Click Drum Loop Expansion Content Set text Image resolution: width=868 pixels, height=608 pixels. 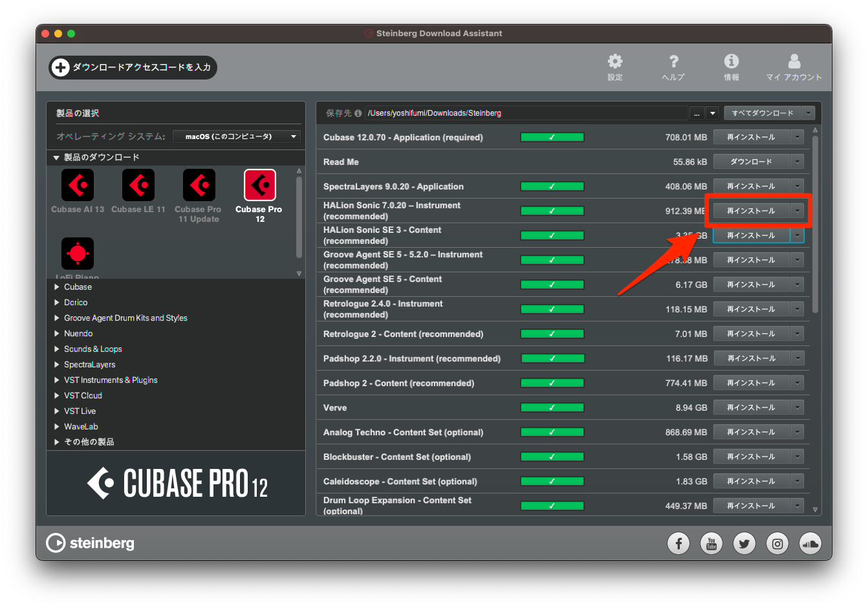coord(397,506)
